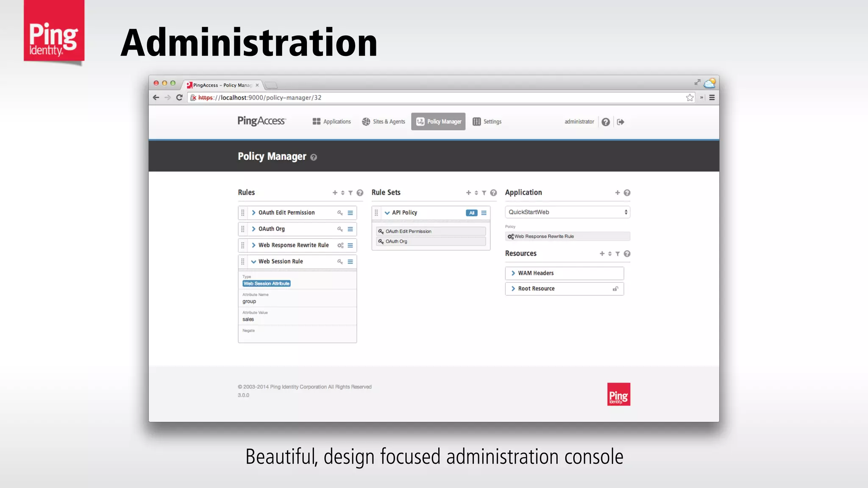Click drag handle of API Policy
This screenshot has width=868, height=488.
click(x=376, y=213)
